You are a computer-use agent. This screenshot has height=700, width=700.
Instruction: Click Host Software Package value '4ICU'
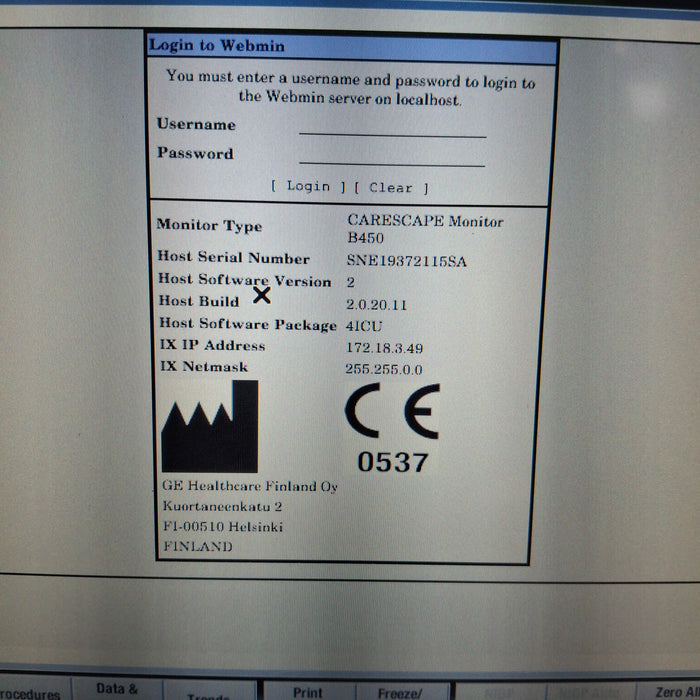(x=364, y=326)
